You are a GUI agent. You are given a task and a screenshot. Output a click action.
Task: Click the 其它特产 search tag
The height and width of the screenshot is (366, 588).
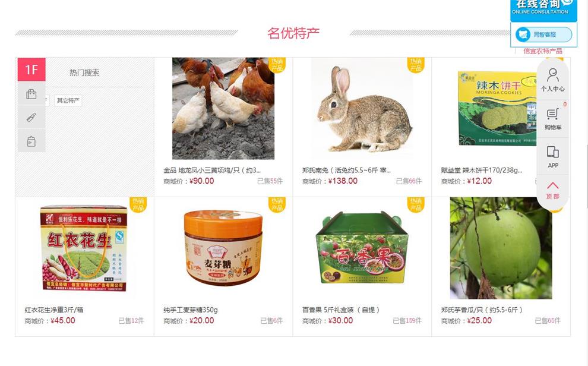tap(68, 100)
